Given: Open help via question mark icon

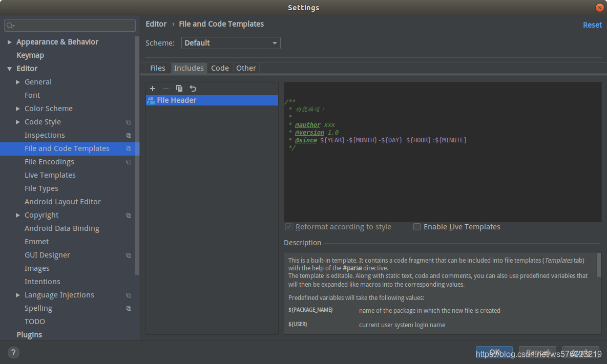Looking at the screenshot, I should click(13, 352).
